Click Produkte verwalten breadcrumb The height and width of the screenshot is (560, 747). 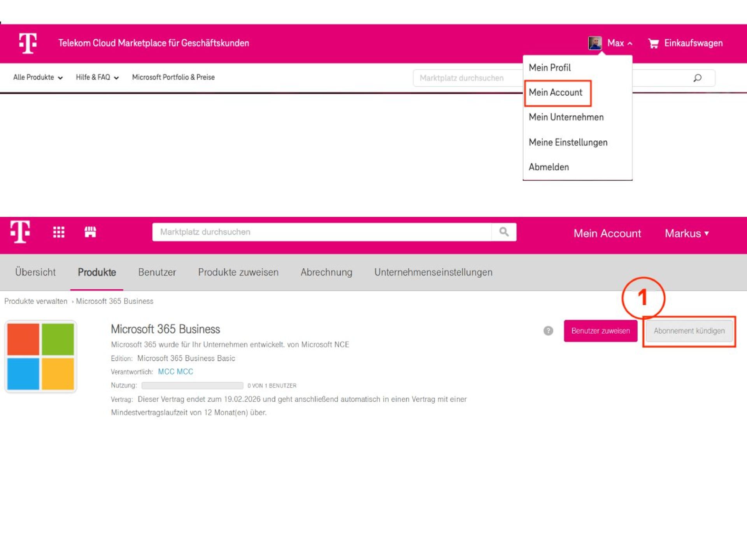coord(36,301)
